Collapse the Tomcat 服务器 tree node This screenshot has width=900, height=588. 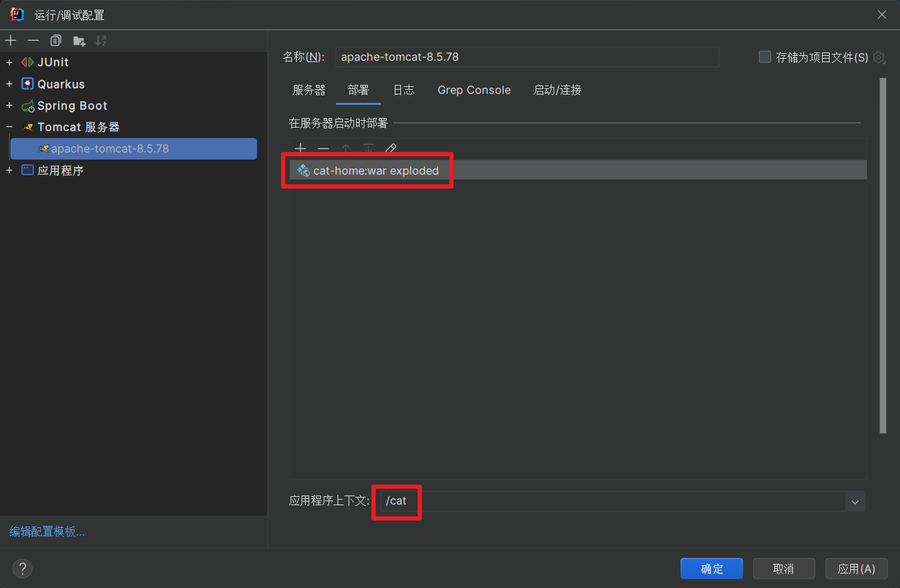tap(9, 128)
